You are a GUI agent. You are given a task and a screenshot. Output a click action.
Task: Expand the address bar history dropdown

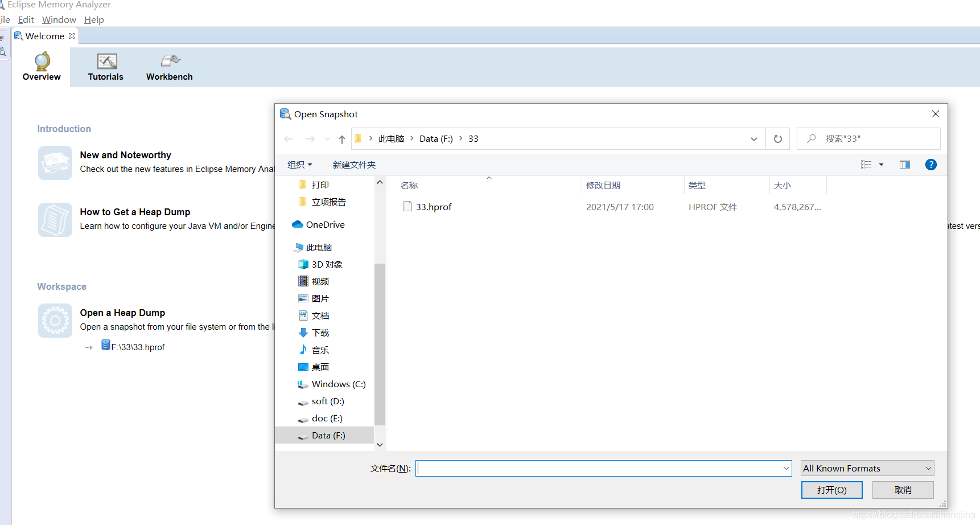pyautogui.click(x=754, y=139)
